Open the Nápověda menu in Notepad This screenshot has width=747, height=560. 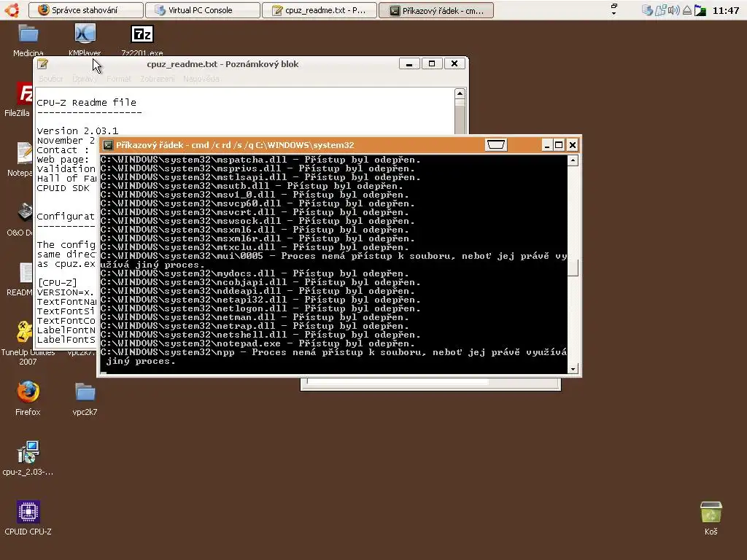point(201,79)
